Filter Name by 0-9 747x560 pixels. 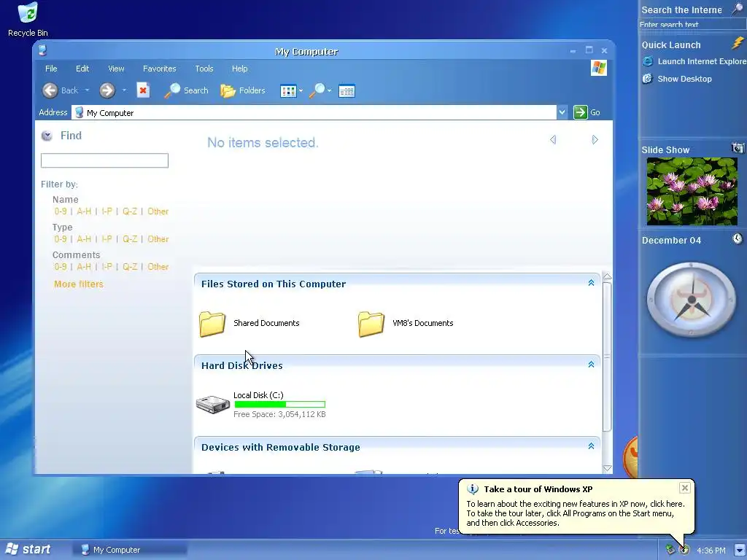(x=61, y=211)
